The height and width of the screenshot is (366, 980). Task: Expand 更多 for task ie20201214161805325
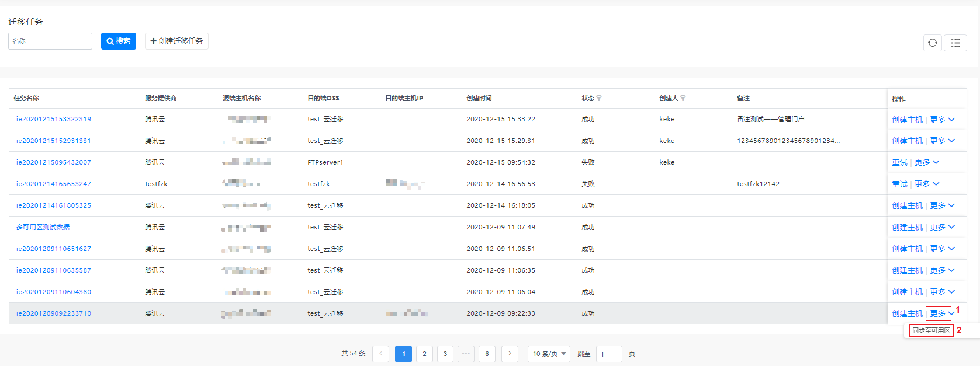[x=942, y=205]
